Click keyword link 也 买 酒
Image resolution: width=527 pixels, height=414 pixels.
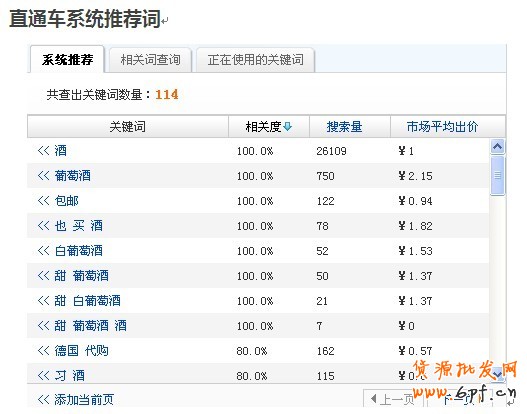pos(79,225)
